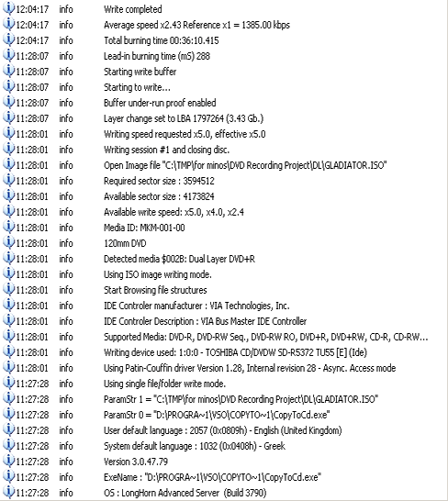Image resolution: width=448 pixels, height=501 pixels.
Task: Click info icon beside Average speed entry
Action: tap(8, 24)
